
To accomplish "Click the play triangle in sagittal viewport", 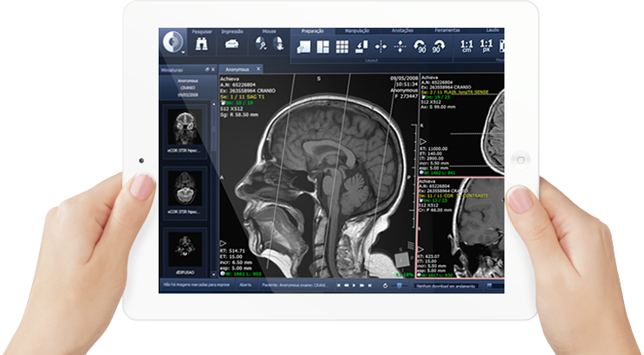I will (223, 244).
